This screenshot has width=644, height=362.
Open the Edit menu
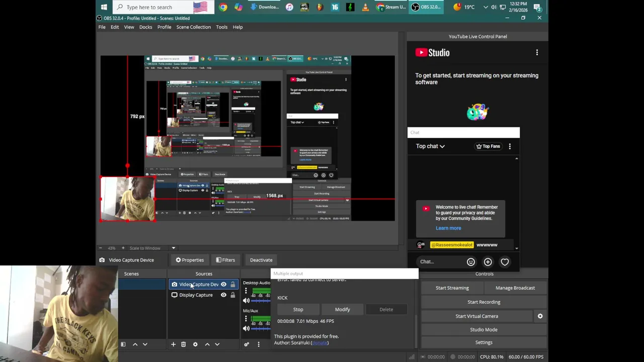pyautogui.click(x=115, y=27)
